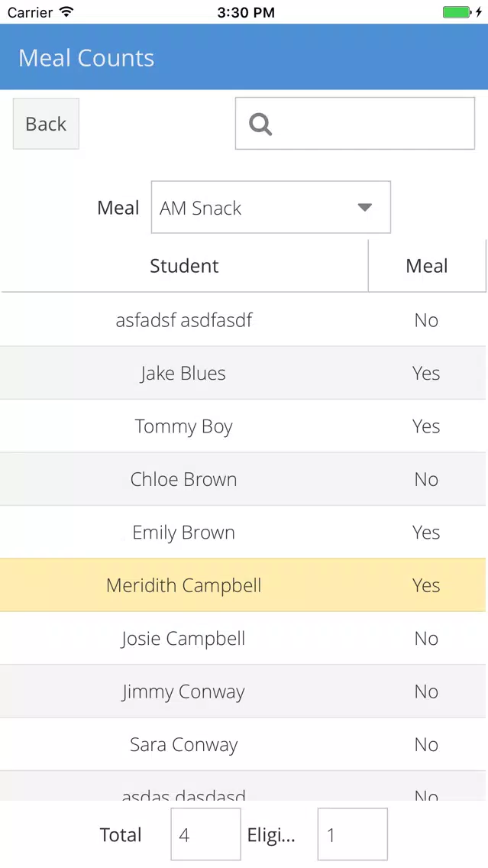
Task: Toggle Chloe Brown meal value No
Action: click(x=426, y=479)
